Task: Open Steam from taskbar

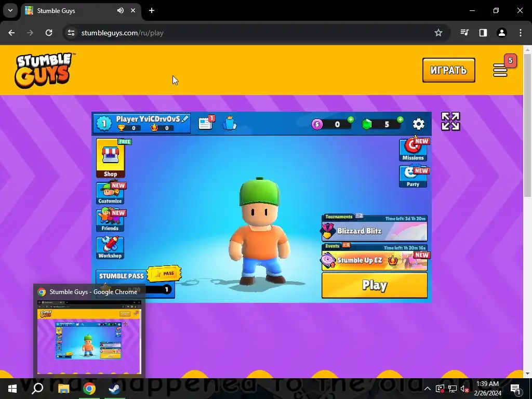Action: click(115, 389)
